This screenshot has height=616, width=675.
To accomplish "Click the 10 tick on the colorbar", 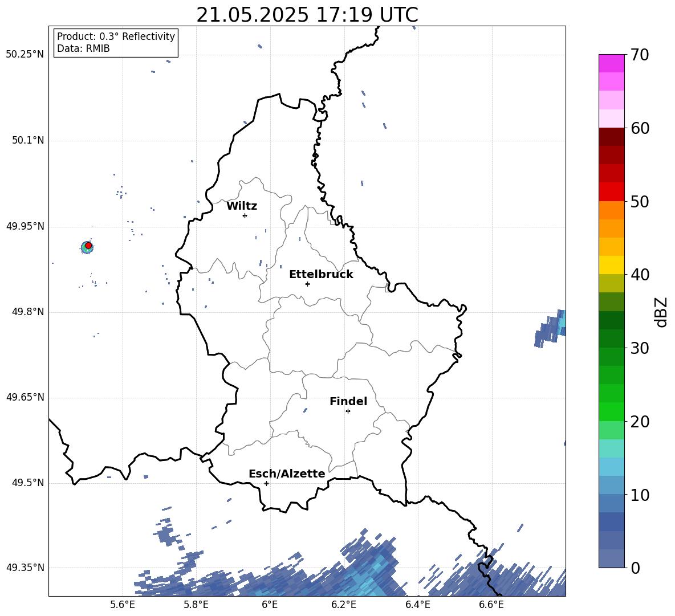I will 640,495.
